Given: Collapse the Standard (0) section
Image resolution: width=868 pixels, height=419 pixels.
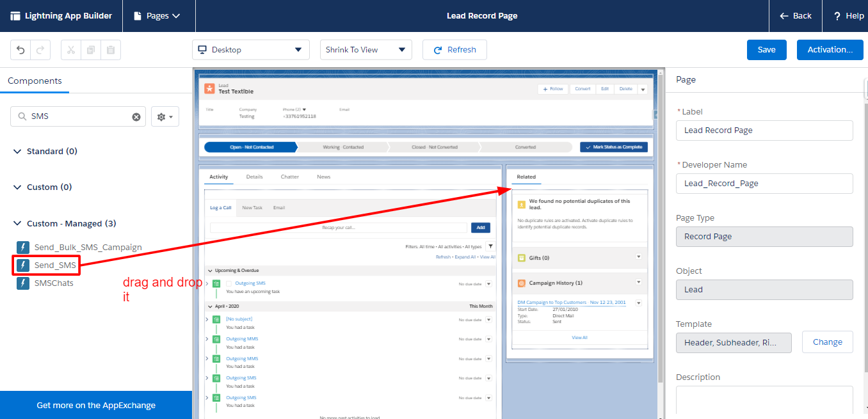Looking at the screenshot, I should pos(17,152).
